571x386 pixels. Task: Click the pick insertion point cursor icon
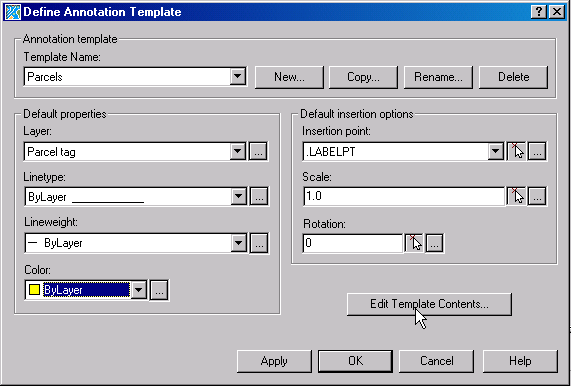(516, 151)
